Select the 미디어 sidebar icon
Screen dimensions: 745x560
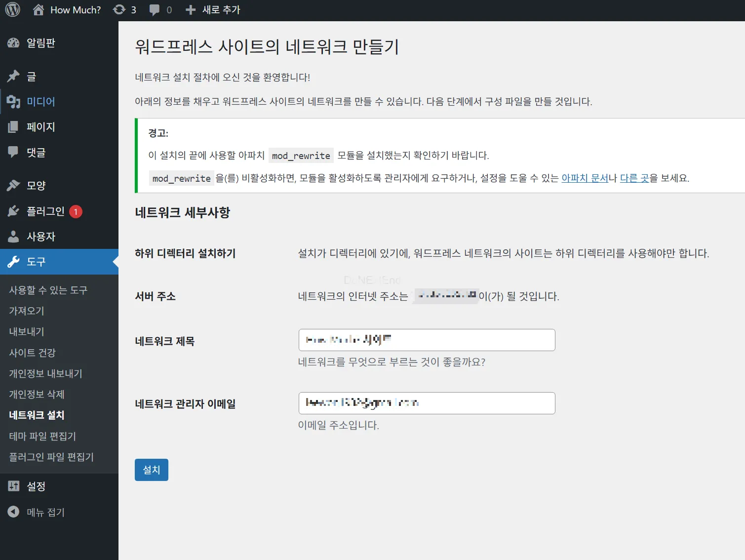tap(13, 101)
